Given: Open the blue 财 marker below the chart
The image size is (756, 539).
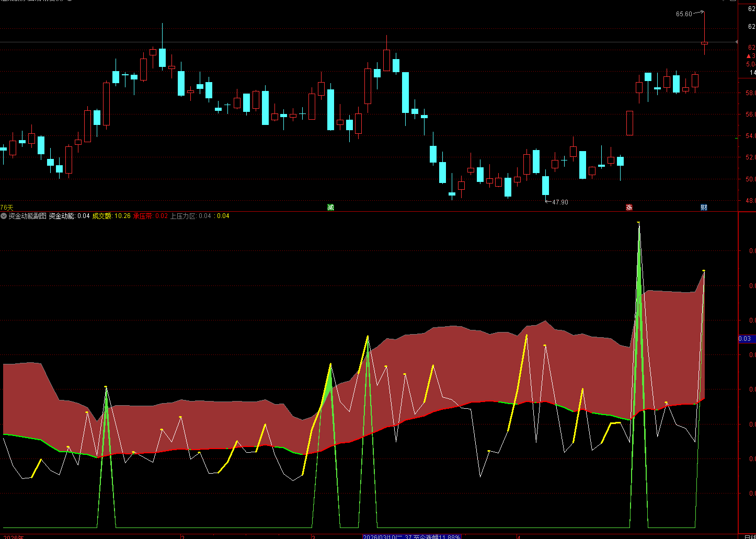Looking at the screenshot, I should click(x=704, y=208).
